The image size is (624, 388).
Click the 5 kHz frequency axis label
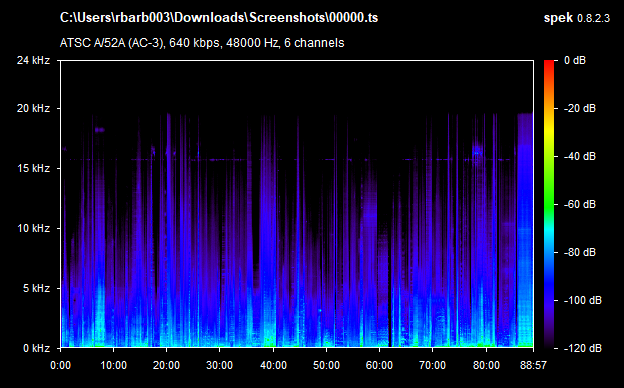coord(36,288)
